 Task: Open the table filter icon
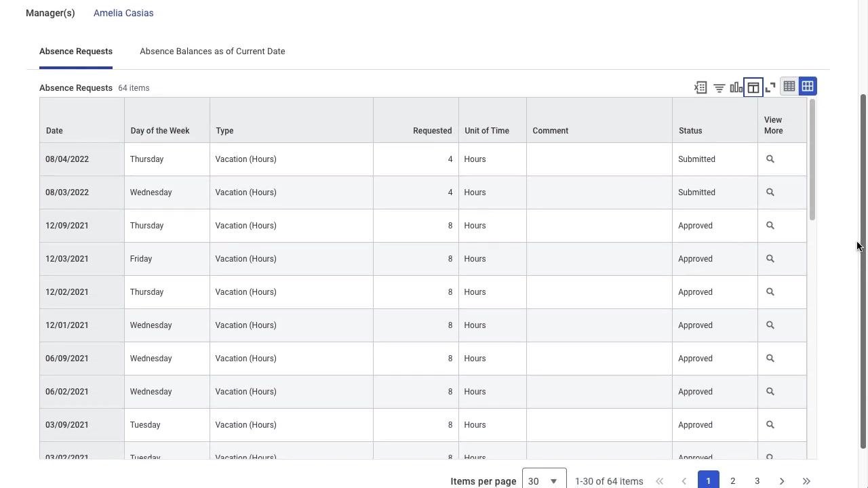click(x=719, y=87)
